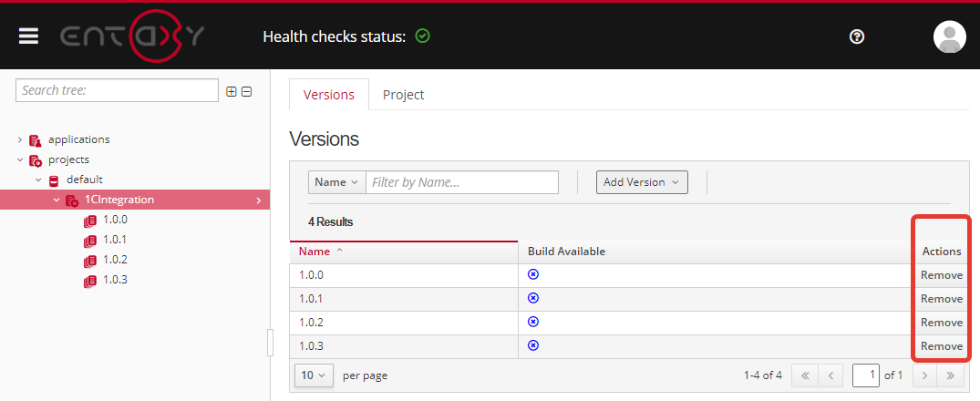The height and width of the screenshot is (401, 980).
Task: Collapse the projects tree node
Action: coord(19,159)
